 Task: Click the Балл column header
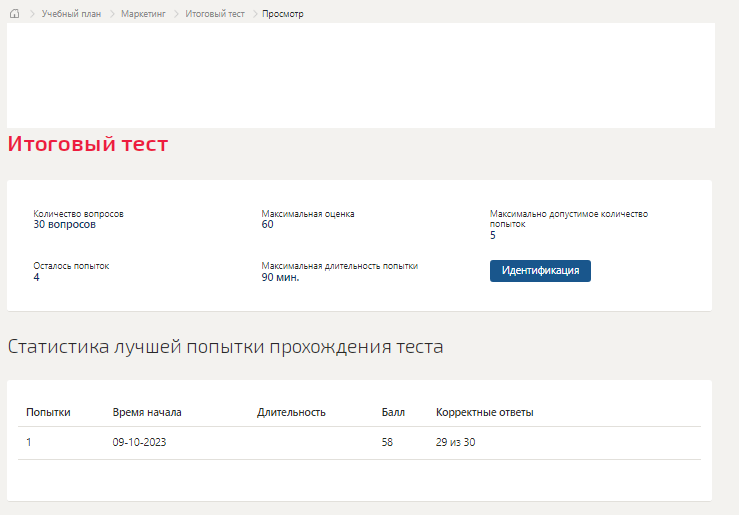coord(393,412)
